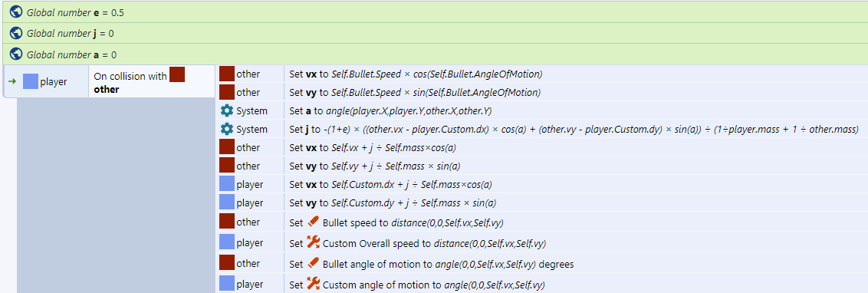Click the Custom movement icon in Overall speed action

tap(313, 242)
